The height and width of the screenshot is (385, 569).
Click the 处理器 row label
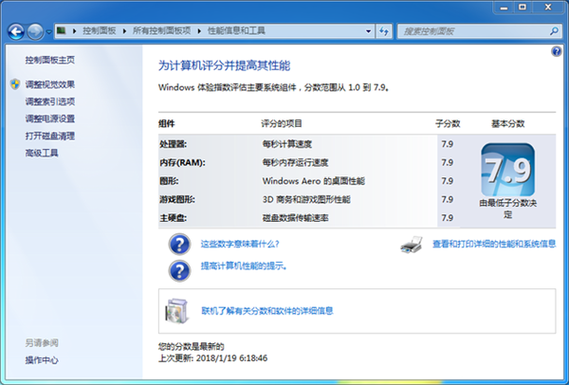173,144
